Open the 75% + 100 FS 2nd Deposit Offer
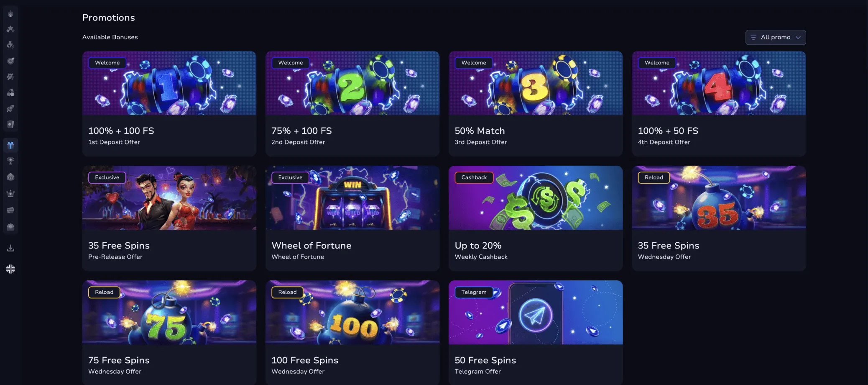 coord(352,104)
